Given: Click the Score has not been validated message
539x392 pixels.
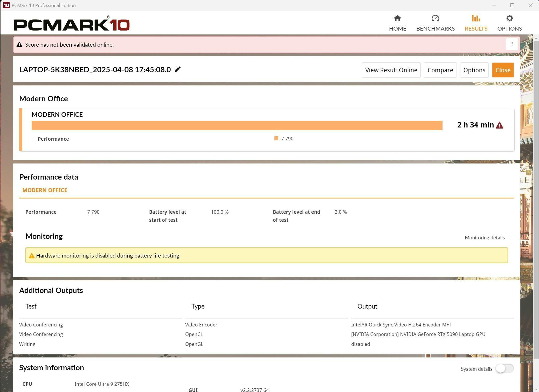Looking at the screenshot, I should click(69, 45).
